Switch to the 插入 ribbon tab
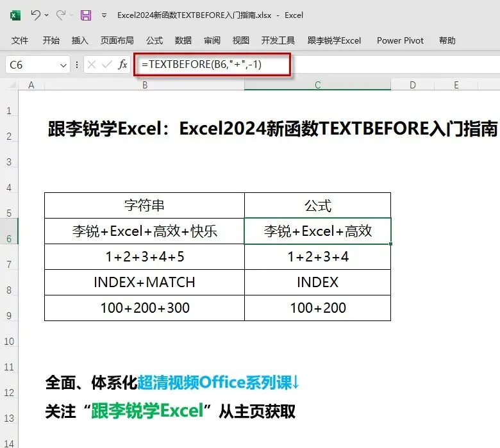500x448 pixels. pyautogui.click(x=79, y=40)
